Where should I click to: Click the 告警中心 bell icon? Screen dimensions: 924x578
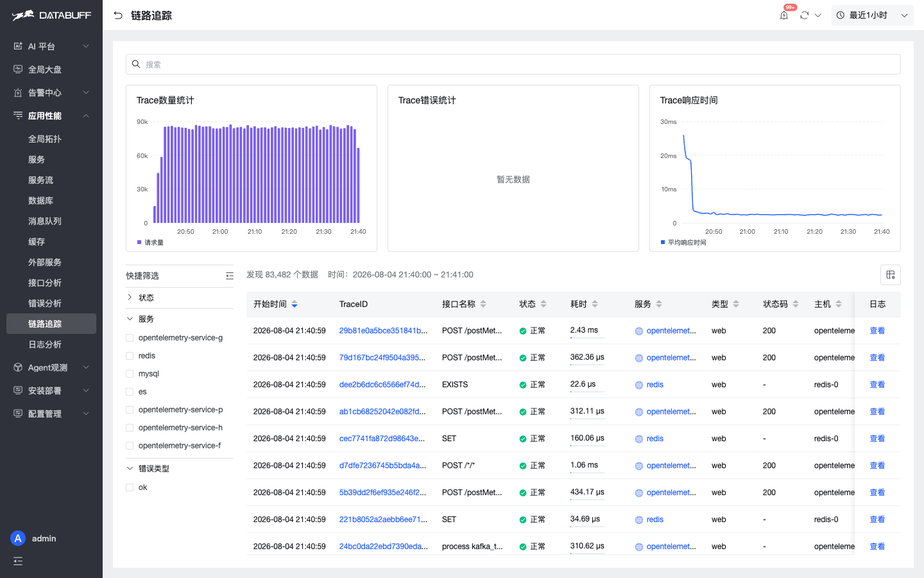point(18,92)
